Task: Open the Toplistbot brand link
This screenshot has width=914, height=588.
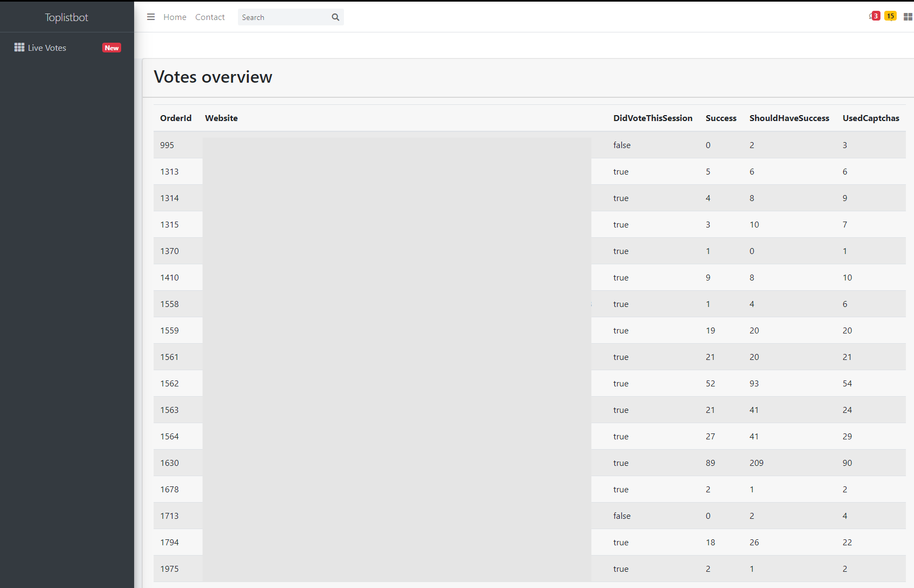Action: 67,17
